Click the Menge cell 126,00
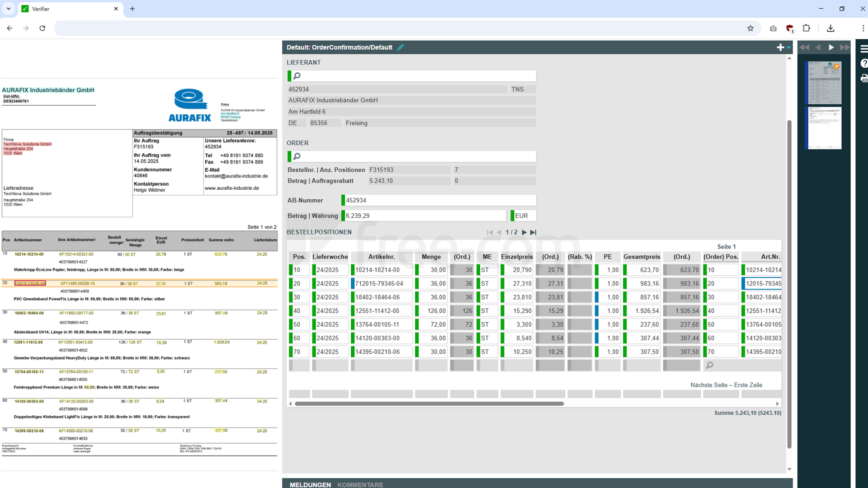 coord(432,311)
